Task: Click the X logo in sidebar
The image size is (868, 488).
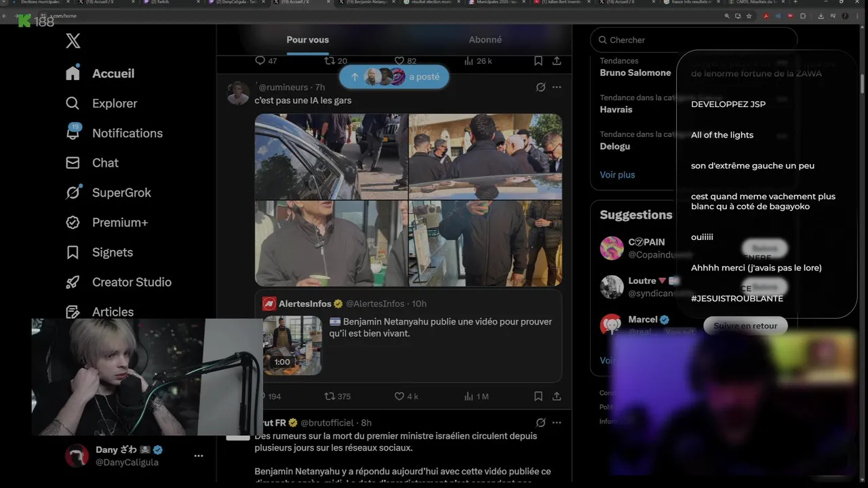Action: pos(73,41)
